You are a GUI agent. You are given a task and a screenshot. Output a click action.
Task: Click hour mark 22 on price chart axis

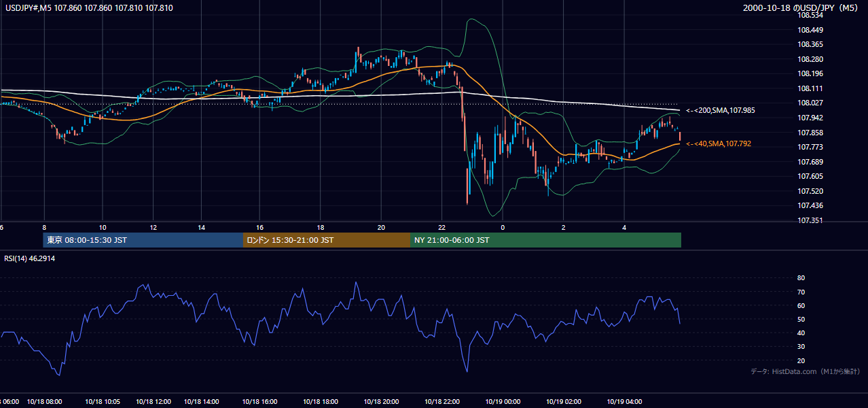(441, 226)
